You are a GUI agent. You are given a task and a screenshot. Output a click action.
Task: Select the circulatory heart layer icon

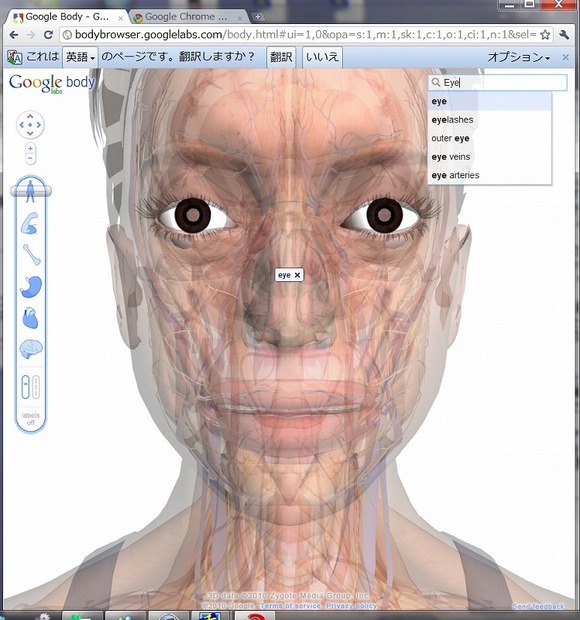point(30,318)
